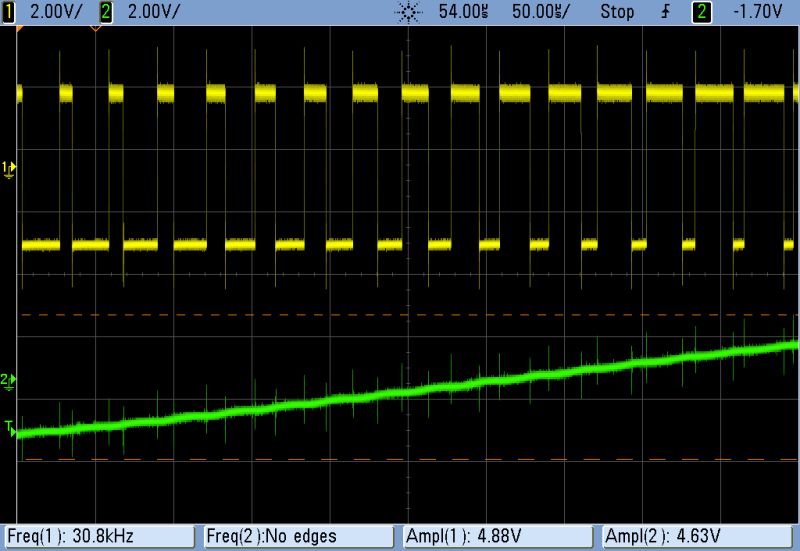Screen dimensions: 800x551
Task: Click the channel 2 ground level marker
Action: click(8, 382)
